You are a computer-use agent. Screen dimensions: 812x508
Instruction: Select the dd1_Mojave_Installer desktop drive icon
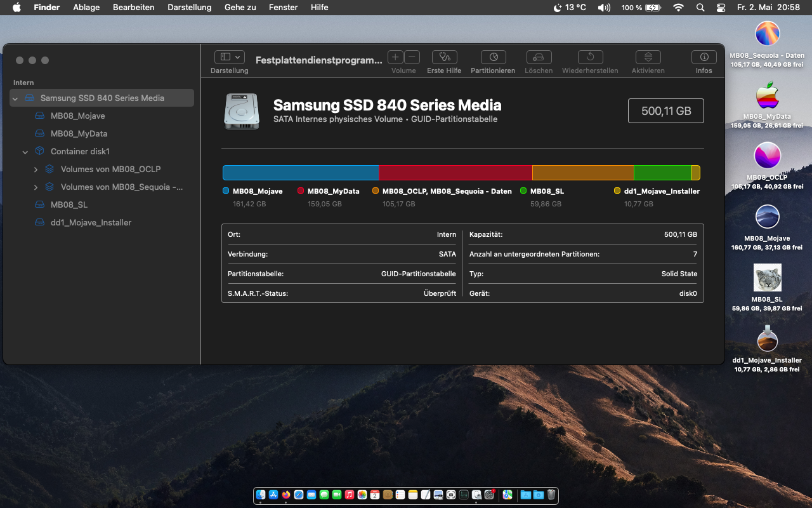[x=767, y=339]
